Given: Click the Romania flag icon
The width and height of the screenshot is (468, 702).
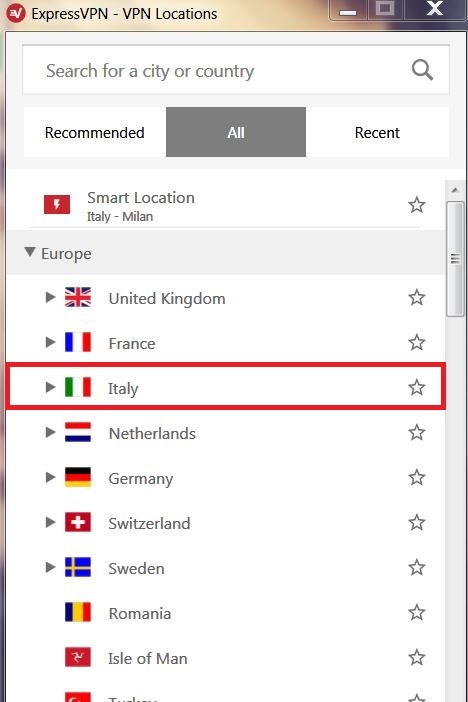Looking at the screenshot, I should [78, 612].
